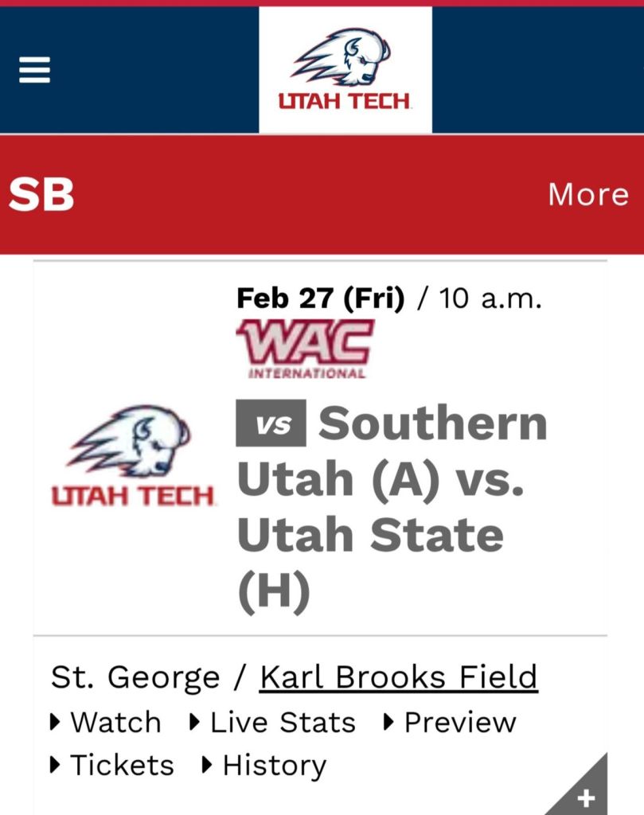This screenshot has height=815, width=644.
Task: Go to the Tickets link
Action: (122, 765)
